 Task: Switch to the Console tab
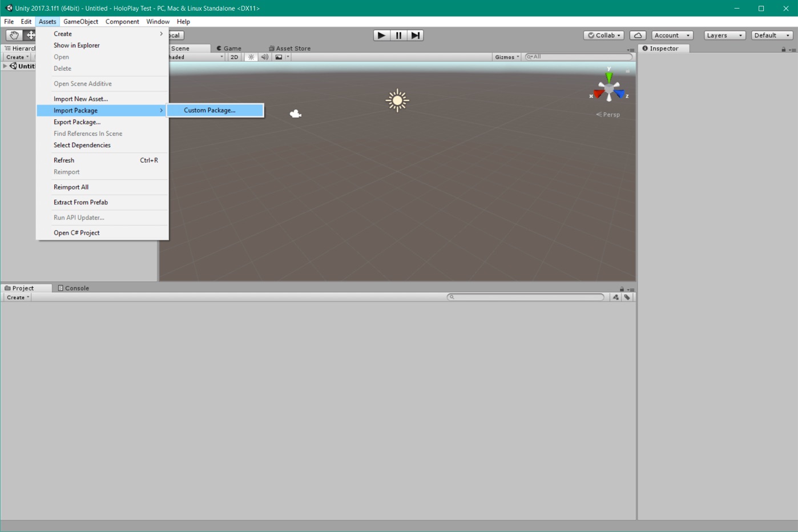pos(74,288)
